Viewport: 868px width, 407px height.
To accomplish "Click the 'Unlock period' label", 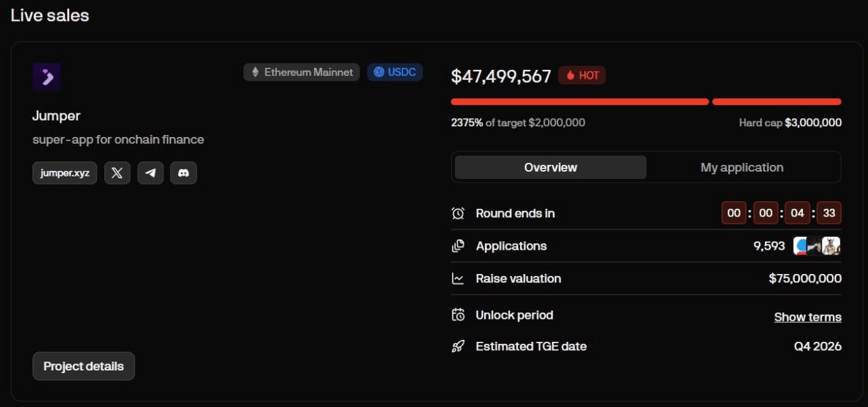I will [x=515, y=315].
